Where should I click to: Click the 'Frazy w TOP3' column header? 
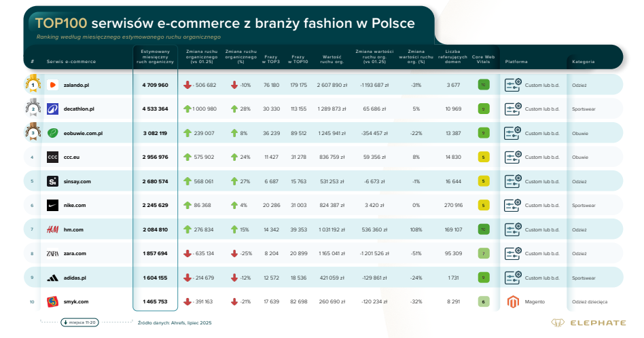(272, 60)
